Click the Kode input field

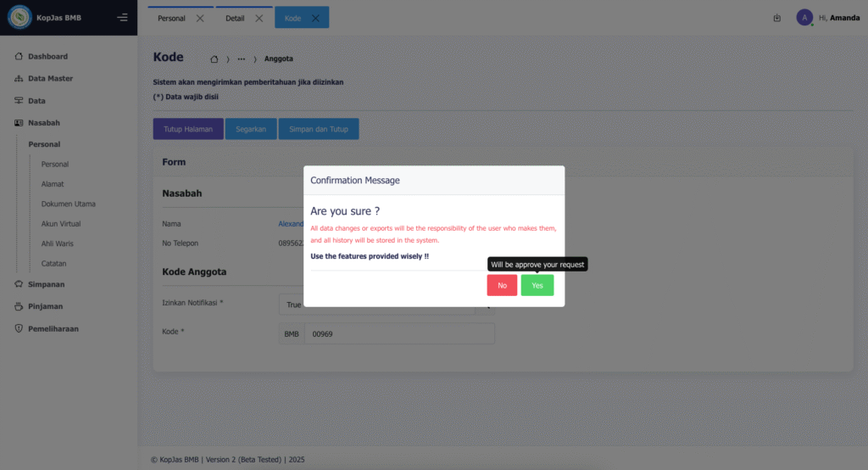(x=398, y=334)
